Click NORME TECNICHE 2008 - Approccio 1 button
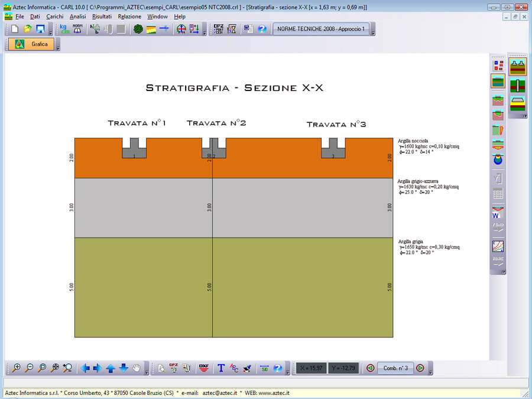532x399 pixels. click(x=320, y=29)
